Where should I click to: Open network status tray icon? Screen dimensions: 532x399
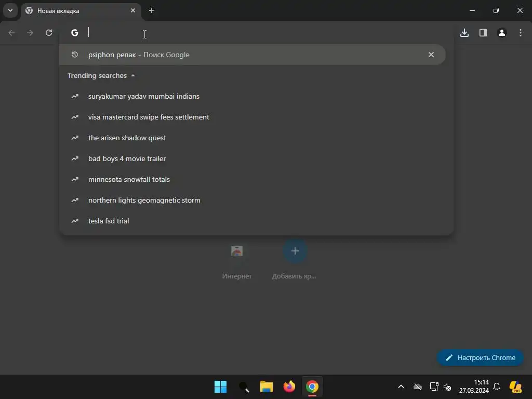point(434,387)
